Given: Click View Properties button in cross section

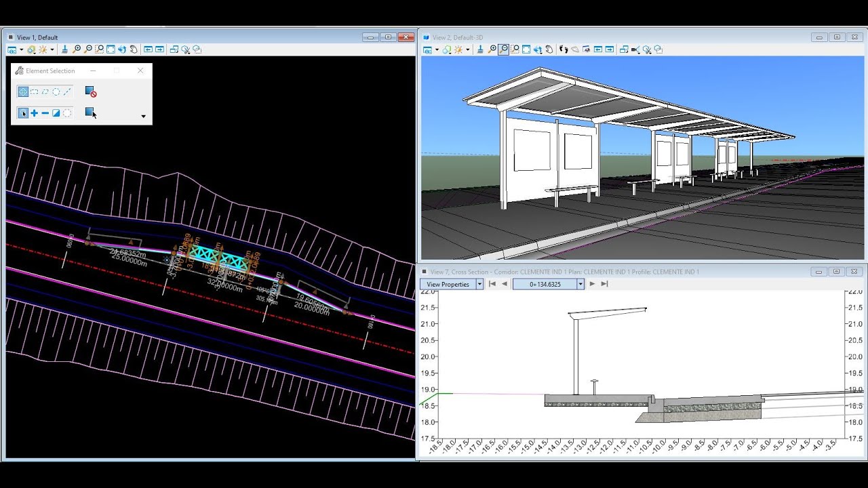Looking at the screenshot, I should [448, 284].
